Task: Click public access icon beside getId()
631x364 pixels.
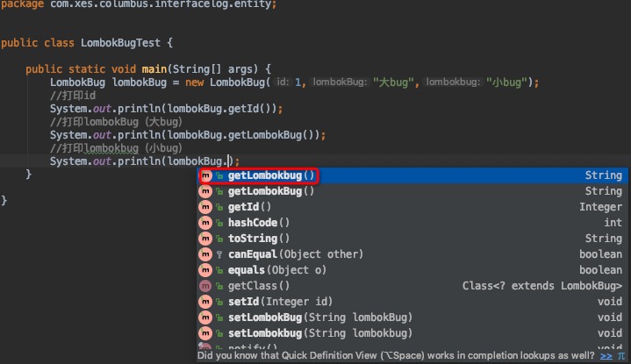Action: point(219,207)
